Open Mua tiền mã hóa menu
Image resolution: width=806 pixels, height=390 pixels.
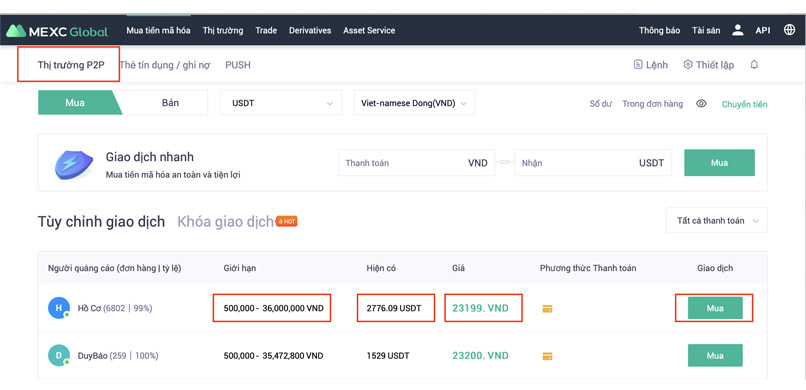(158, 30)
